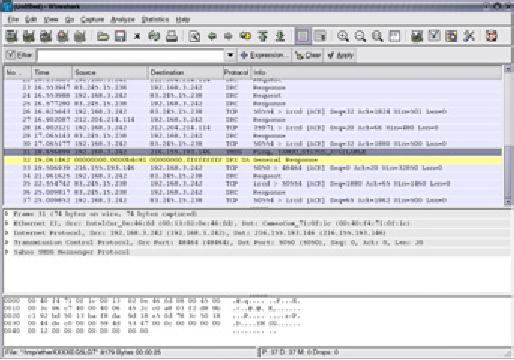514x360 pixels.
Task: Go back in packet history
Action: click(212, 36)
